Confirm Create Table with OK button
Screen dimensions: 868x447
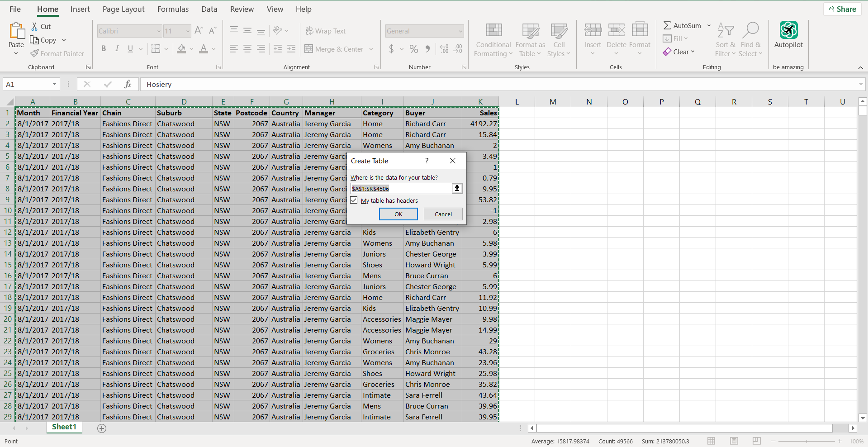click(x=398, y=214)
